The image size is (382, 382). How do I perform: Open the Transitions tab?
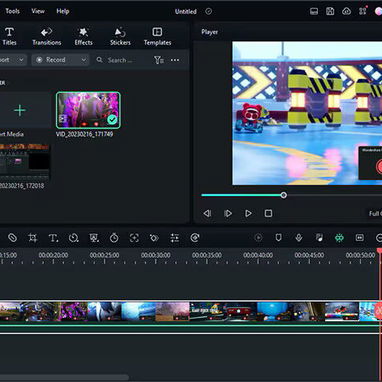[x=47, y=36]
